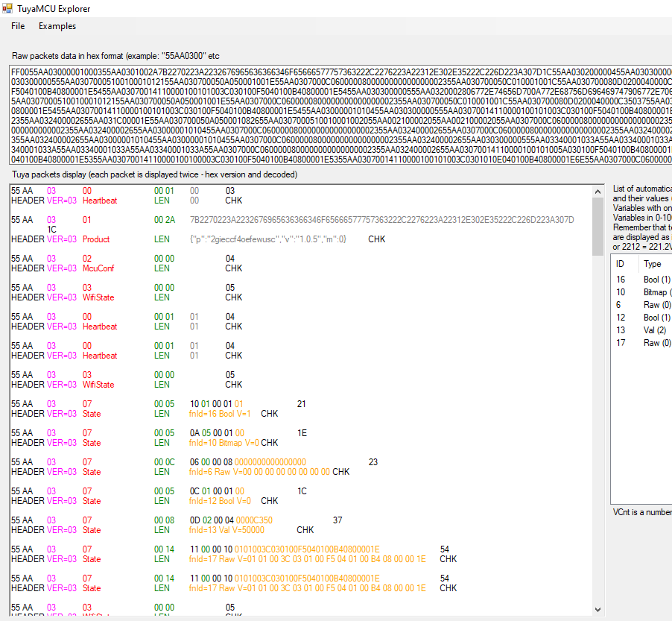
Task: Click the Bitmap type cell
Action: coord(657,292)
